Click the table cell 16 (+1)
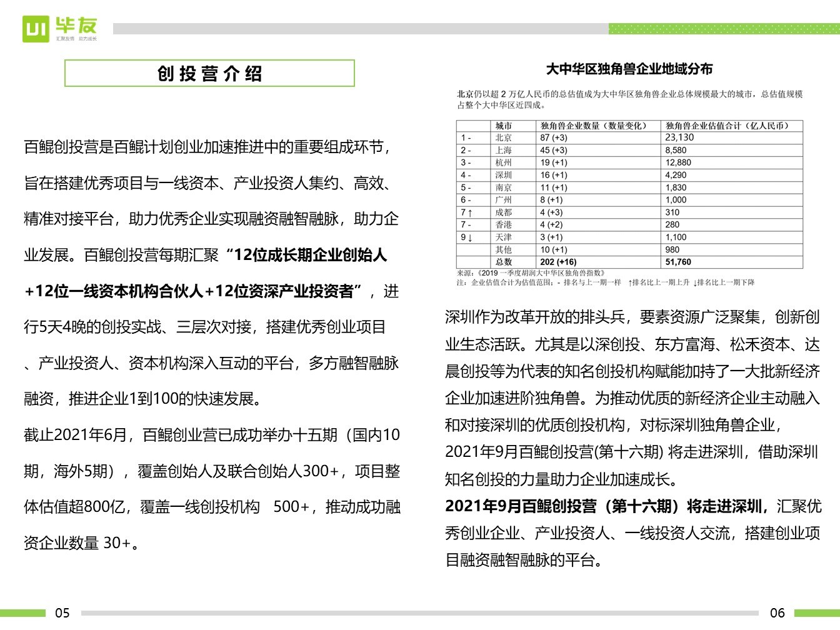Screen dimensions: 840x630 click(554, 175)
